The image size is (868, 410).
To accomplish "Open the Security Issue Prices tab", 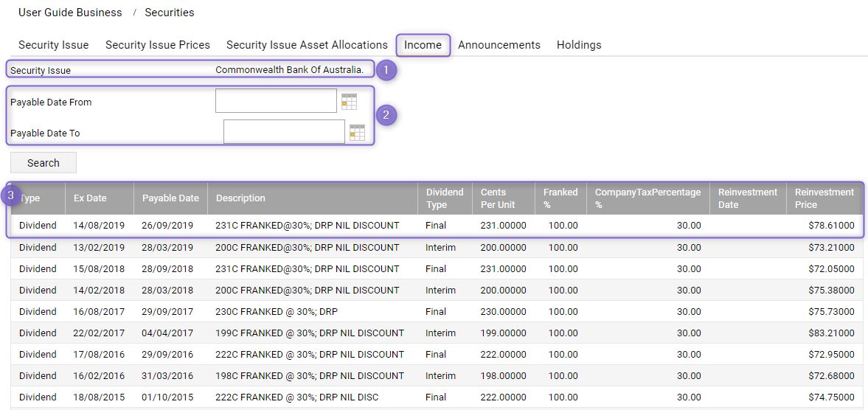I will coord(158,45).
